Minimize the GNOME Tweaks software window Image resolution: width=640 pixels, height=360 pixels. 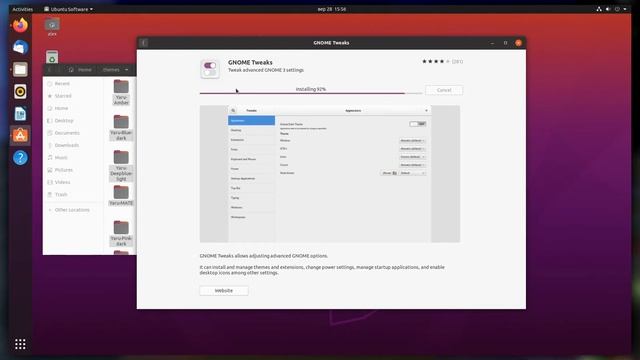pos(492,43)
